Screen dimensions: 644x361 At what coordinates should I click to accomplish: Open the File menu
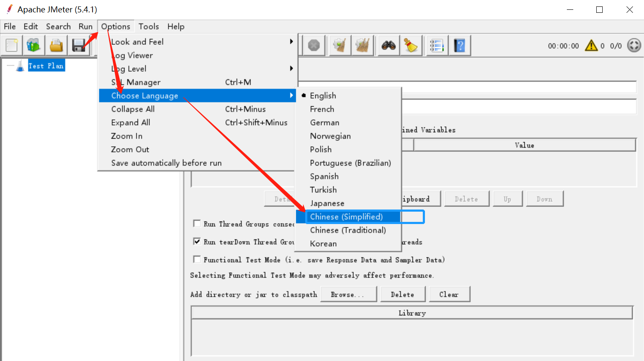point(10,26)
